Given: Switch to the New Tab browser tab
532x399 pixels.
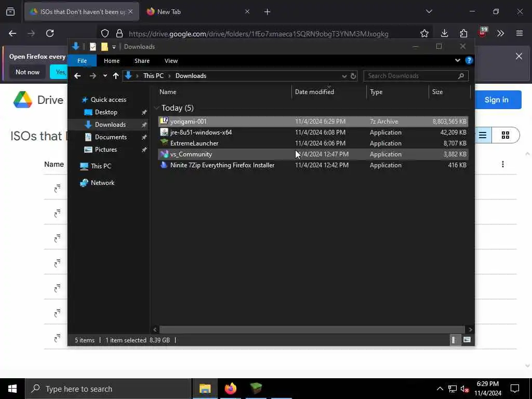Looking at the screenshot, I should pos(198,11).
